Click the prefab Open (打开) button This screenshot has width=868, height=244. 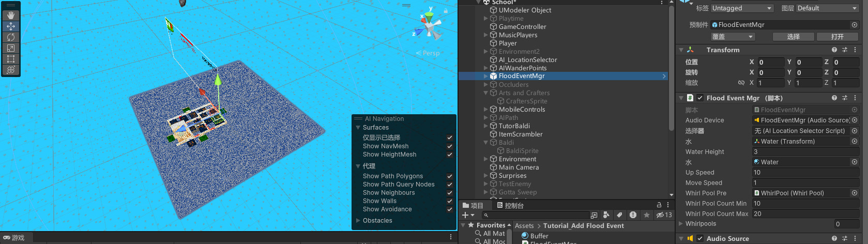click(837, 37)
